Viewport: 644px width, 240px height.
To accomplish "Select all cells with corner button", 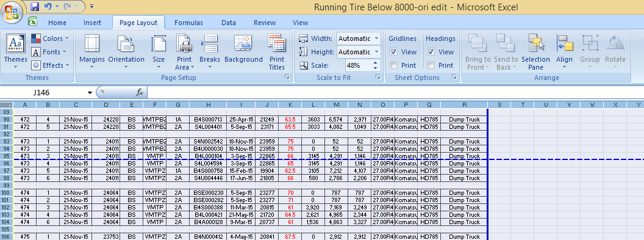I will pos(7,105).
